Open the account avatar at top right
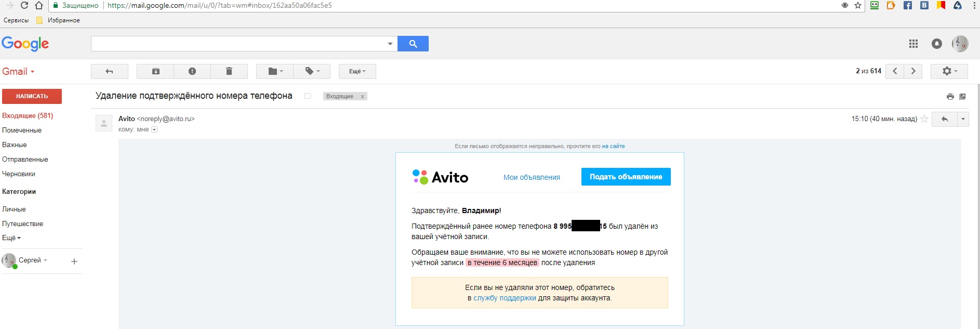 click(960, 44)
